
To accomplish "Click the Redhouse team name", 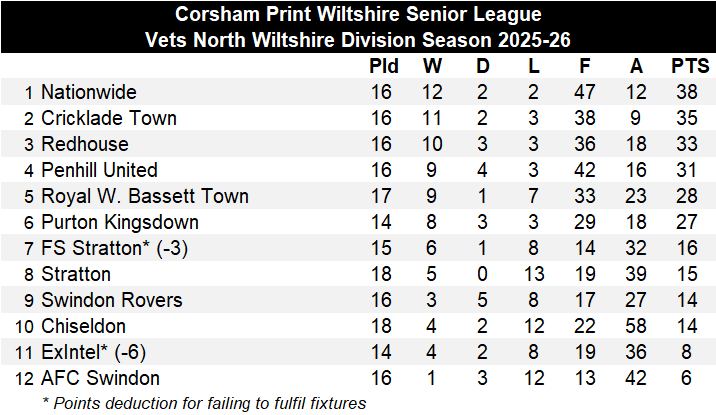I will click(84, 144).
